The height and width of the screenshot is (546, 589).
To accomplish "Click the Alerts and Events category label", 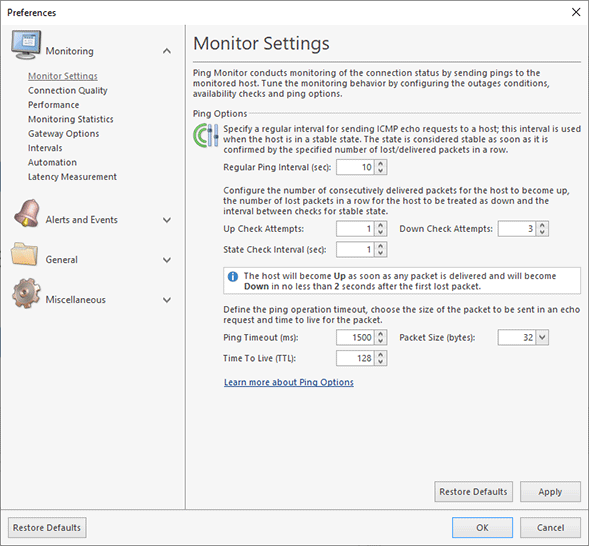I will [82, 220].
